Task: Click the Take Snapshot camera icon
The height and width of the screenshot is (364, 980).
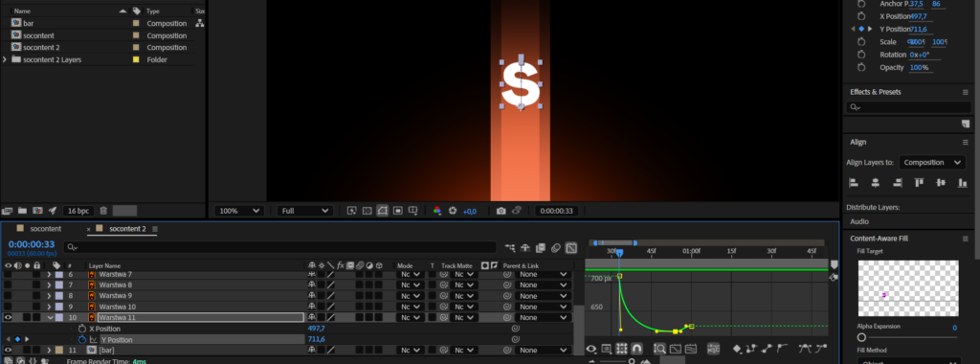Action: (501, 211)
